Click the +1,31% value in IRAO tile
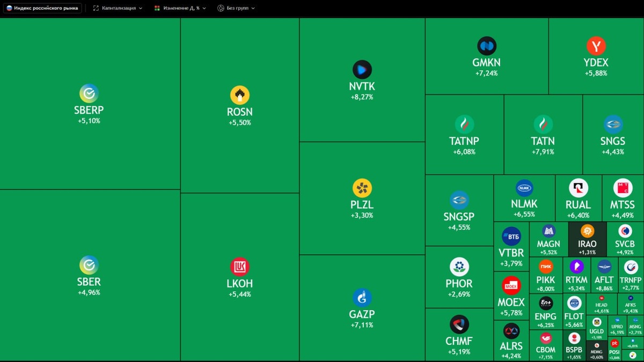The height and width of the screenshot is (362, 644). coord(588,252)
